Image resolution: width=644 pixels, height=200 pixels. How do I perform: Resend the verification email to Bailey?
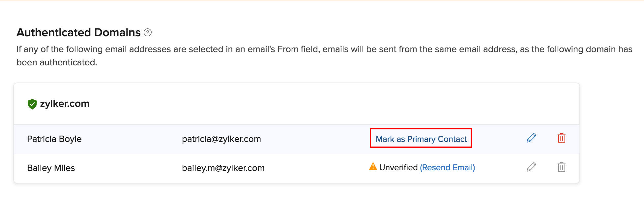(x=447, y=168)
